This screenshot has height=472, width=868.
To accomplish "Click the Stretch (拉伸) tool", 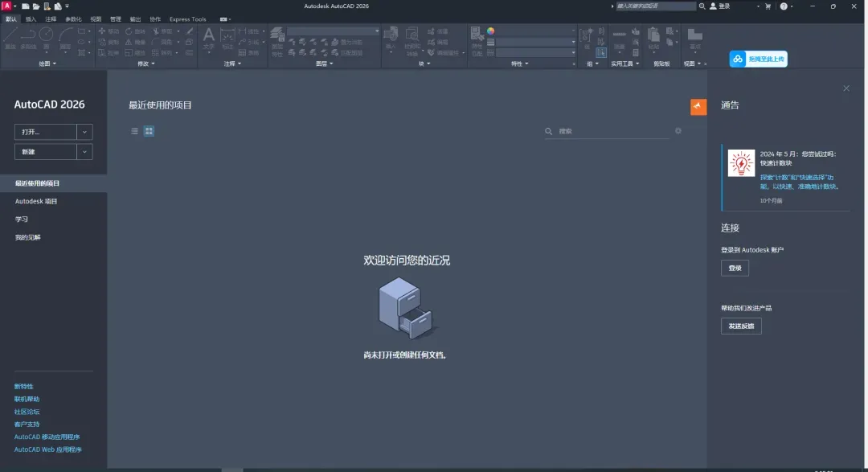I will (x=108, y=53).
